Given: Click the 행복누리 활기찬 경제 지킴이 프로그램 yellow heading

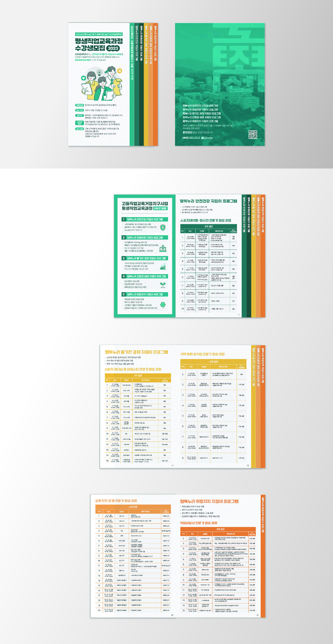Looking at the screenshot, I should tap(136, 352).
